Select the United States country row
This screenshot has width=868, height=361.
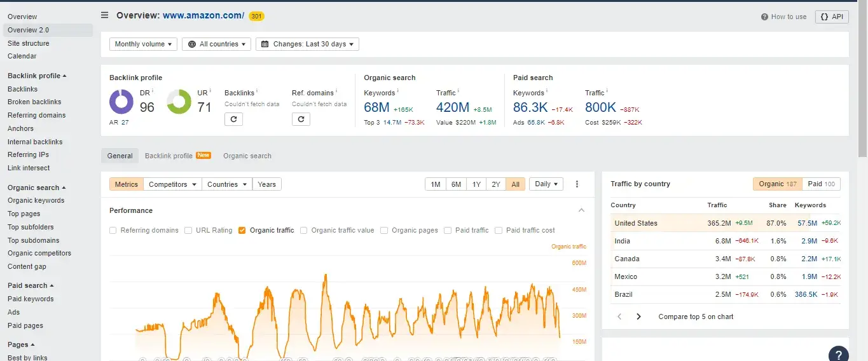click(726, 223)
